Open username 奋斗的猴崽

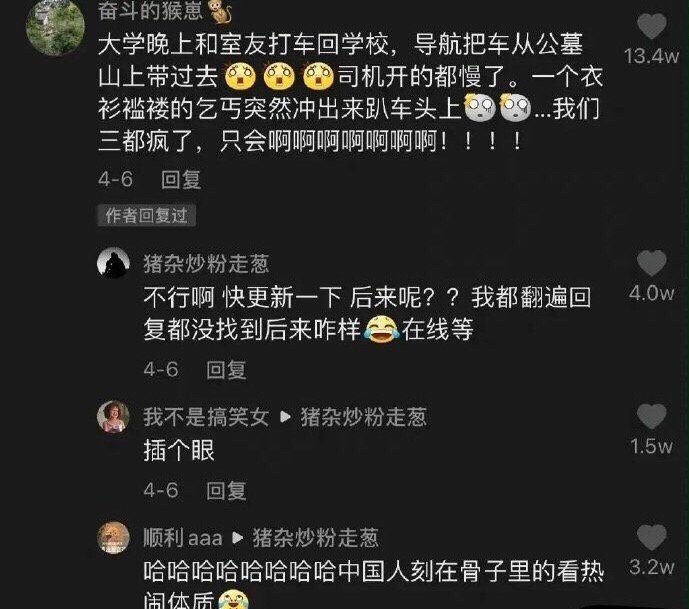(150, 11)
